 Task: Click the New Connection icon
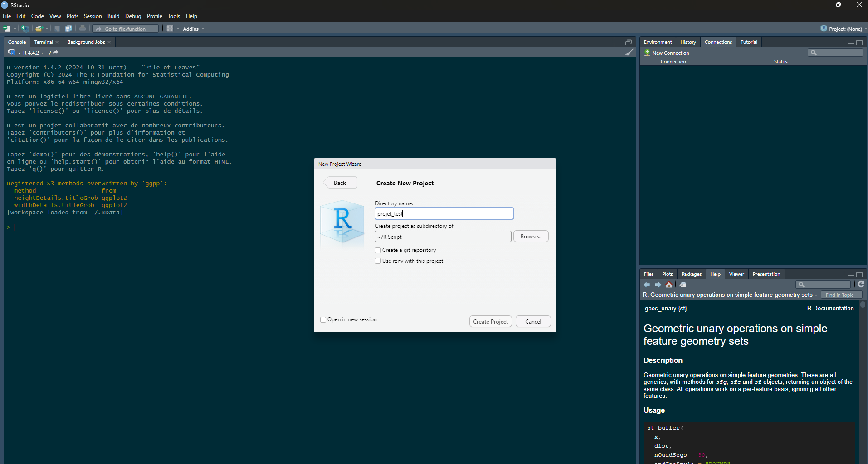point(648,53)
